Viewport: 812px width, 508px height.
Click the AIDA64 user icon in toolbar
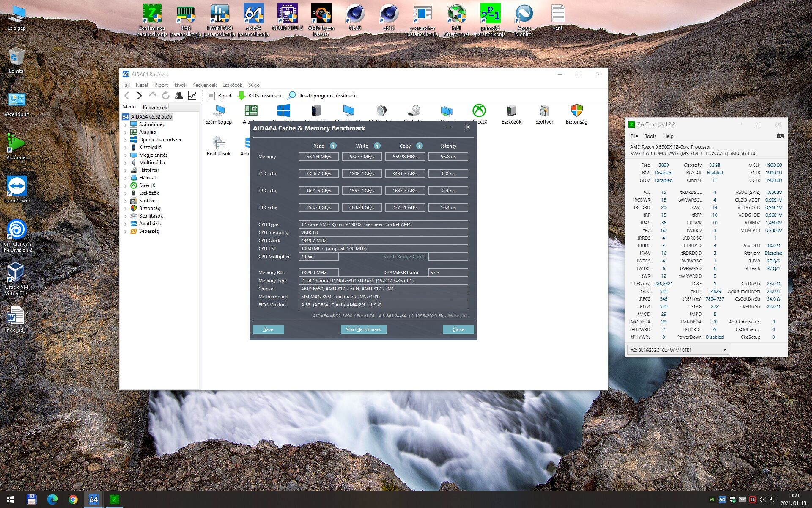point(179,96)
